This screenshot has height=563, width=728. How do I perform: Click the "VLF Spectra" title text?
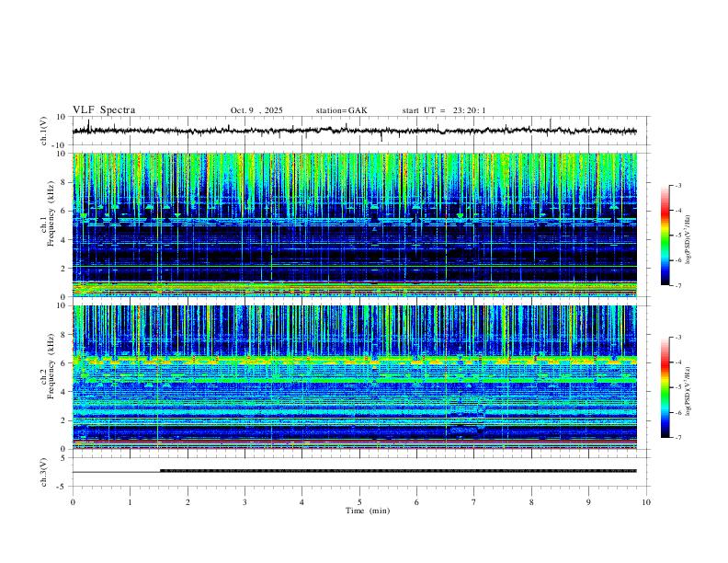point(104,110)
